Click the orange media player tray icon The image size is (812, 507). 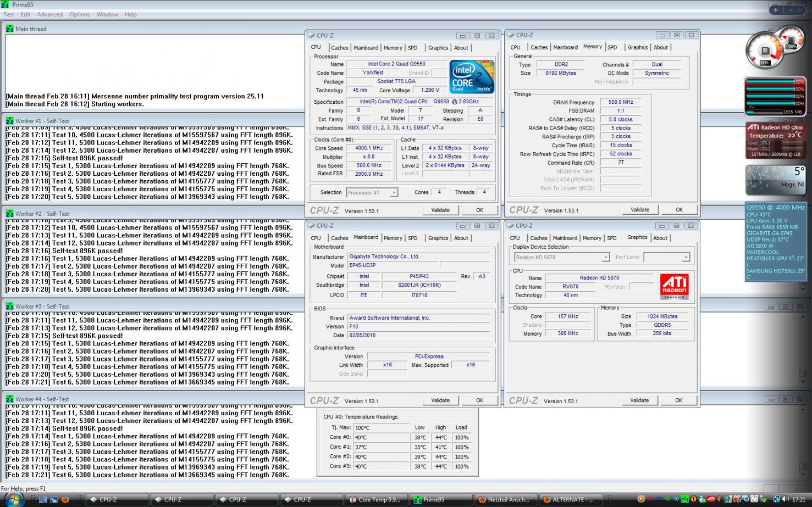point(640,499)
